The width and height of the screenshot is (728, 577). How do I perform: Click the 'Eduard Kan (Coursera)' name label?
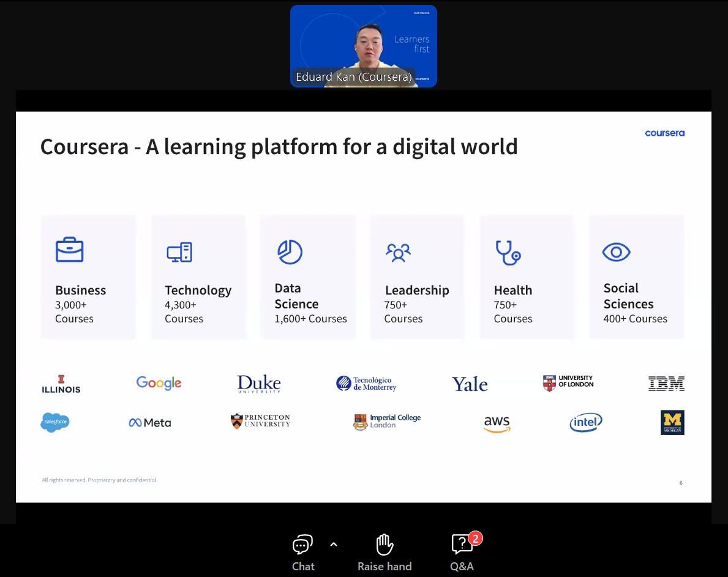tap(354, 77)
